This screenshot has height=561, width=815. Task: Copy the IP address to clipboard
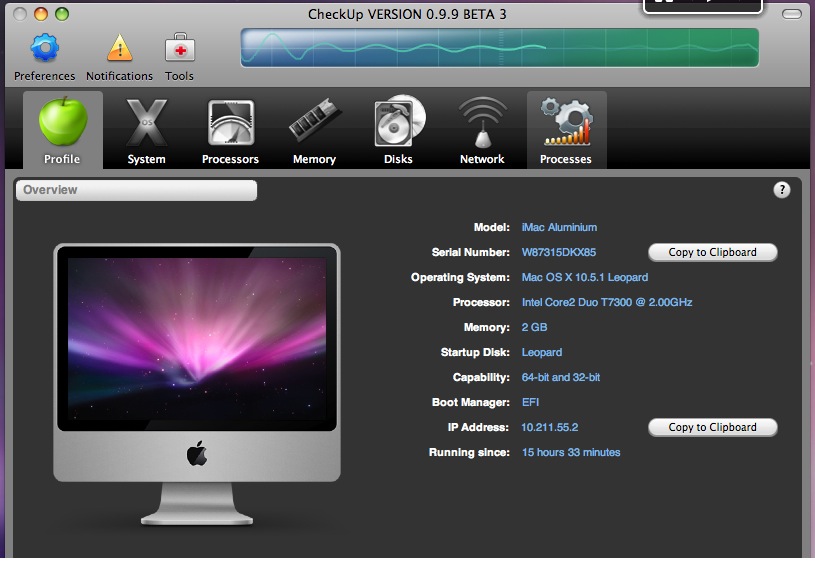pos(713,427)
